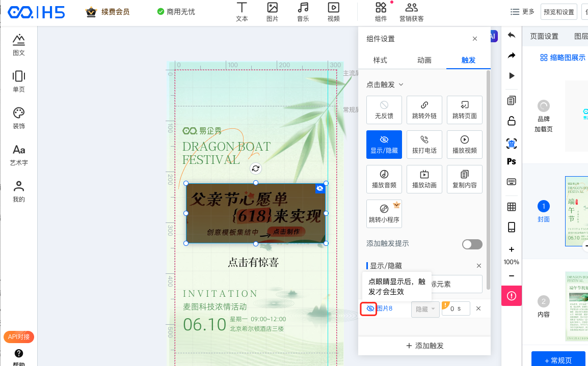Click the delay seconds input field
Viewport: 588px width, 366px height.
click(456, 308)
